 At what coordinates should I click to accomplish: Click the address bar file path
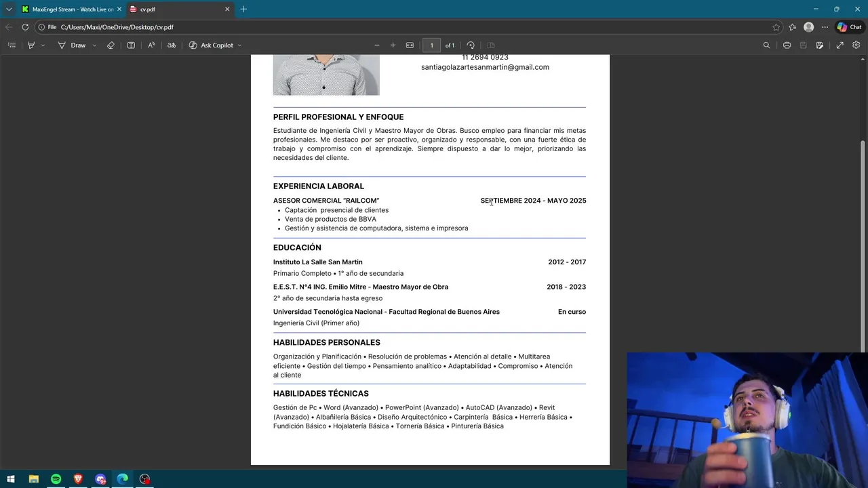[117, 27]
